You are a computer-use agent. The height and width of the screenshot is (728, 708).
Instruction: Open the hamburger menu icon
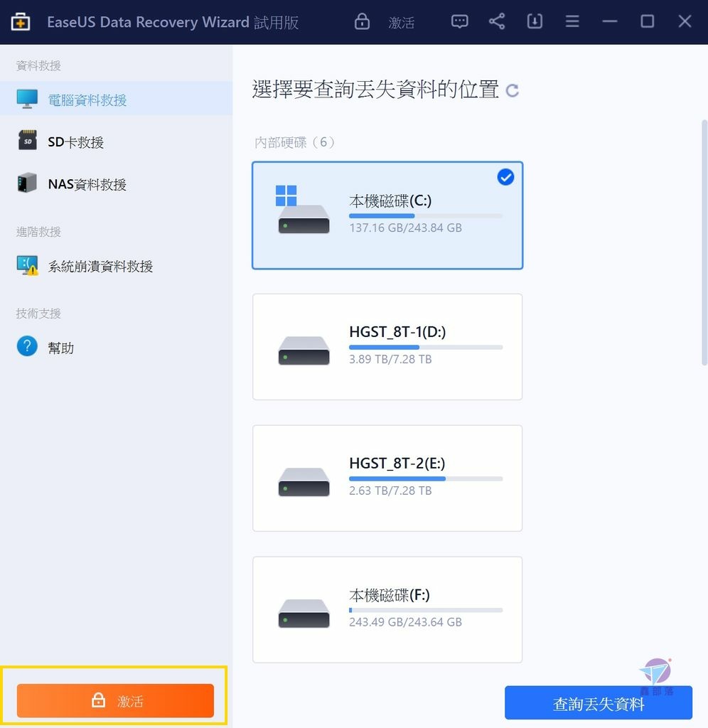[x=572, y=21]
